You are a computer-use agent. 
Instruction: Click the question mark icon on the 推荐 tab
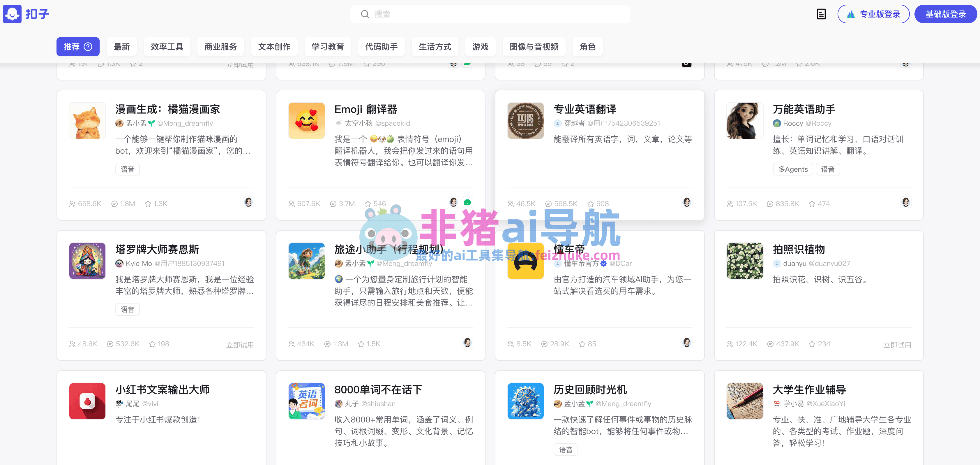88,46
